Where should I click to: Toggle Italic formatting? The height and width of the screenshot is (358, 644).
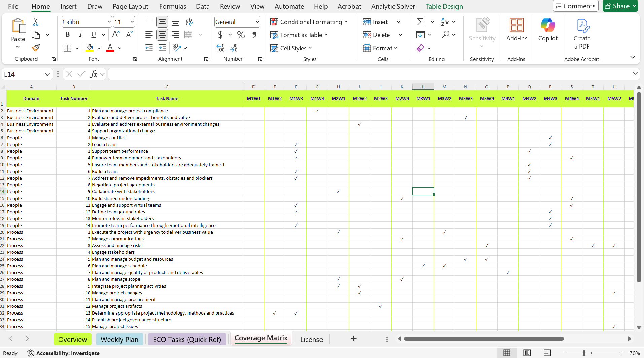click(80, 34)
